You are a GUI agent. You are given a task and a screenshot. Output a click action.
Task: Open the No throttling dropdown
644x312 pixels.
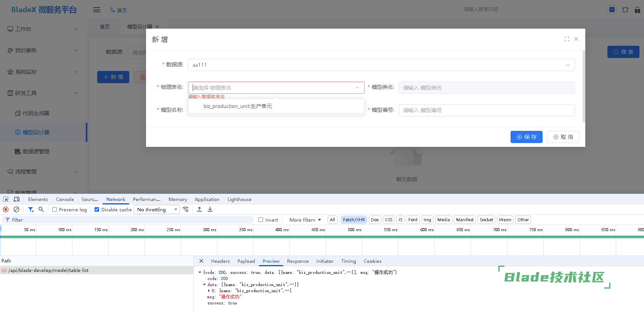point(157,209)
